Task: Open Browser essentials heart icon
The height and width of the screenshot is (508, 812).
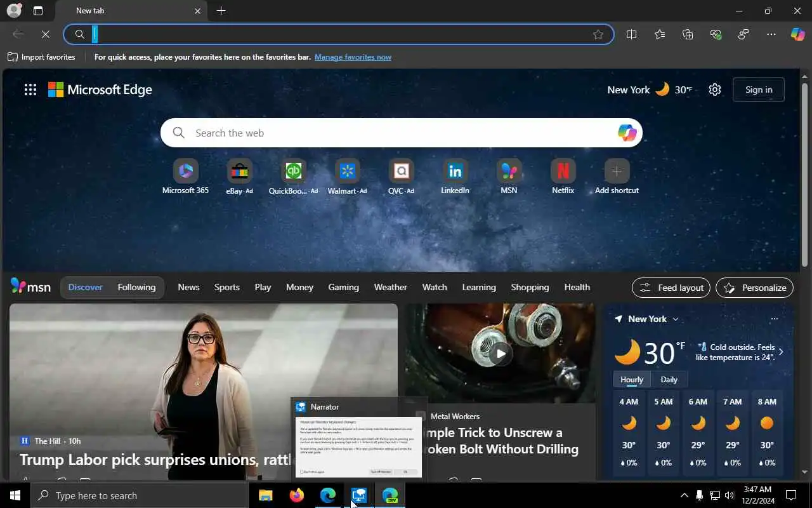Action: click(x=716, y=34)
